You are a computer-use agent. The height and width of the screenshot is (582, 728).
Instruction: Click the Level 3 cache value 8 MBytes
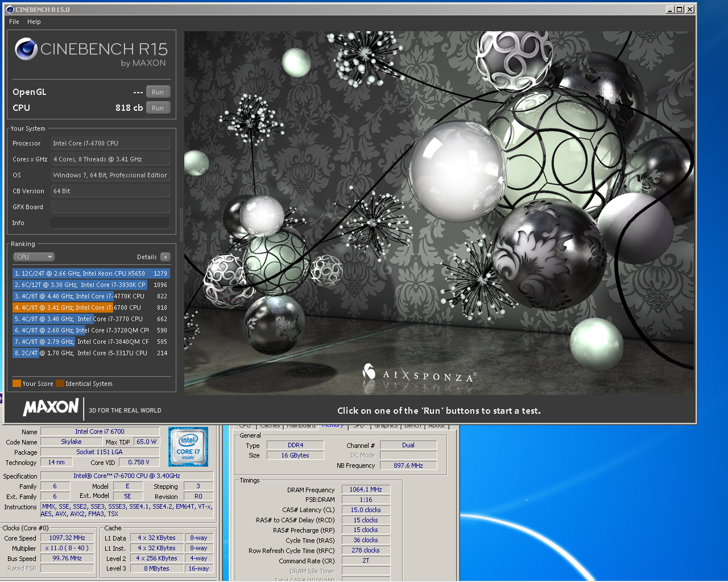pyautogui.click(x=156, y=568)
